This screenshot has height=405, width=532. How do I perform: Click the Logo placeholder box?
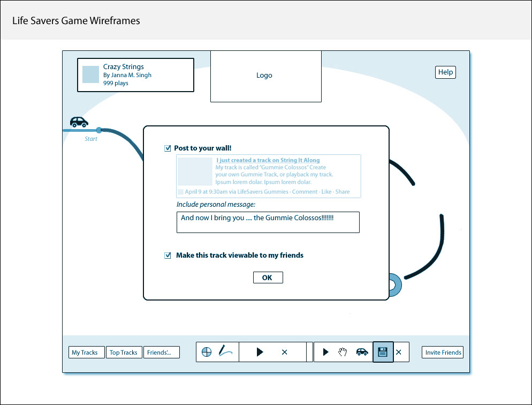point(266,77)
